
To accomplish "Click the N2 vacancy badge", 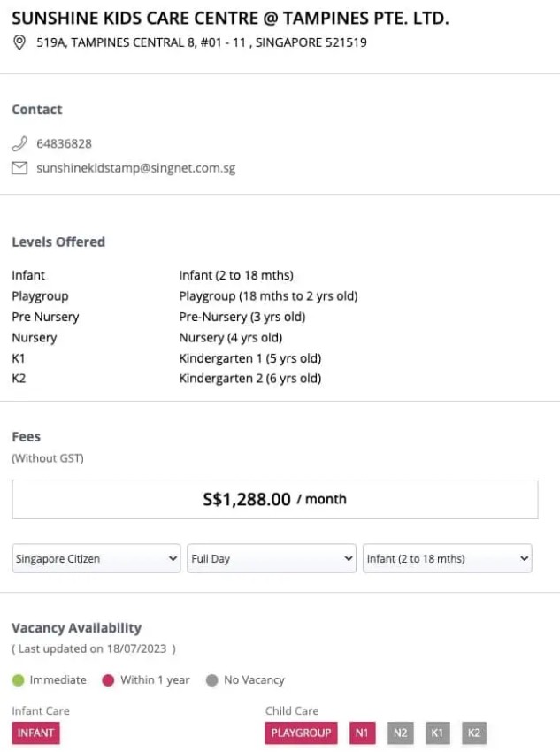I will pyautogui.click(x=401, y=733).
